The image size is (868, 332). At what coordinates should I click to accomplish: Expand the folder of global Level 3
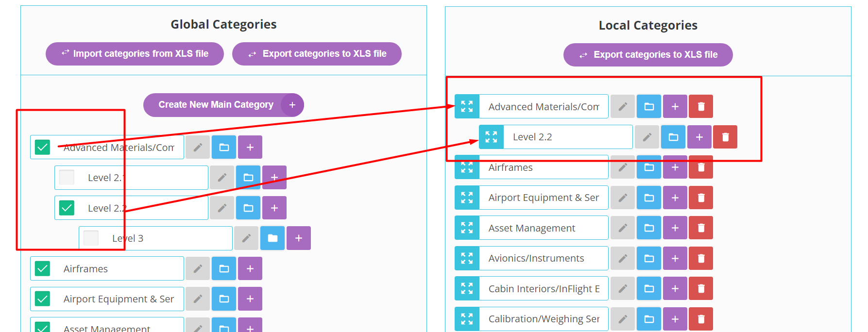click(x=272, y=238)
